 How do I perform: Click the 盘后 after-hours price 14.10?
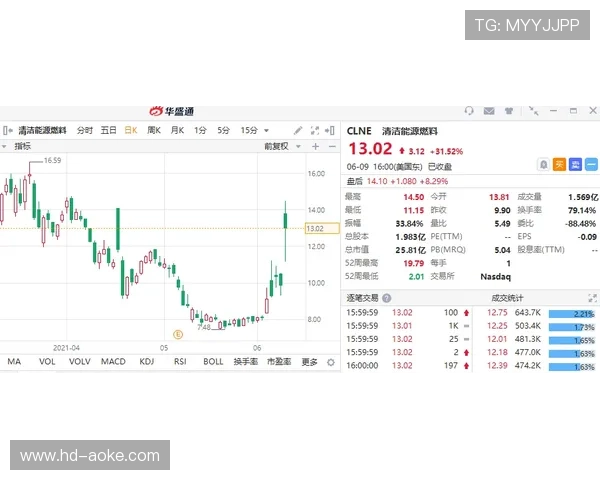click(377, 181)
